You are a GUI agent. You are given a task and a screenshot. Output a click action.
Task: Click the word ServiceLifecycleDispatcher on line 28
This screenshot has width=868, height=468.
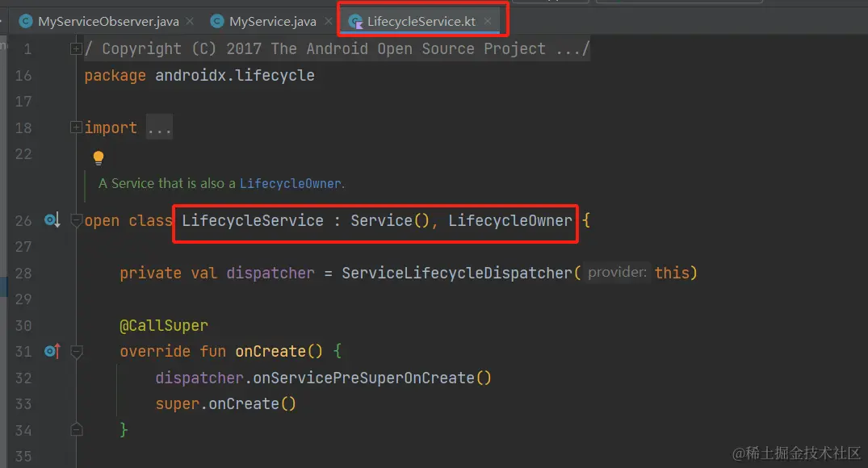[457, 274]
